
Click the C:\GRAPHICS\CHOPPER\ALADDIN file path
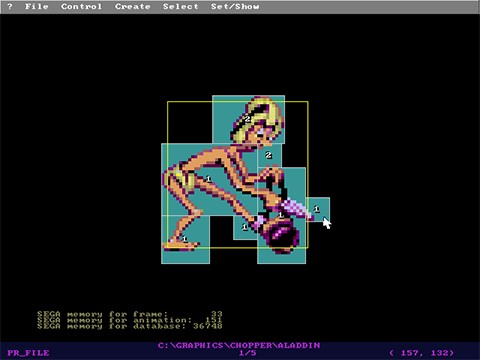(239, 345)
